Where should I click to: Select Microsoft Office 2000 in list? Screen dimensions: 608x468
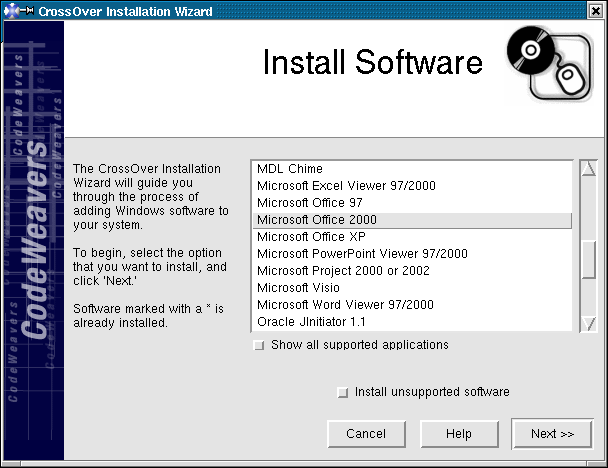coord(316,220)
